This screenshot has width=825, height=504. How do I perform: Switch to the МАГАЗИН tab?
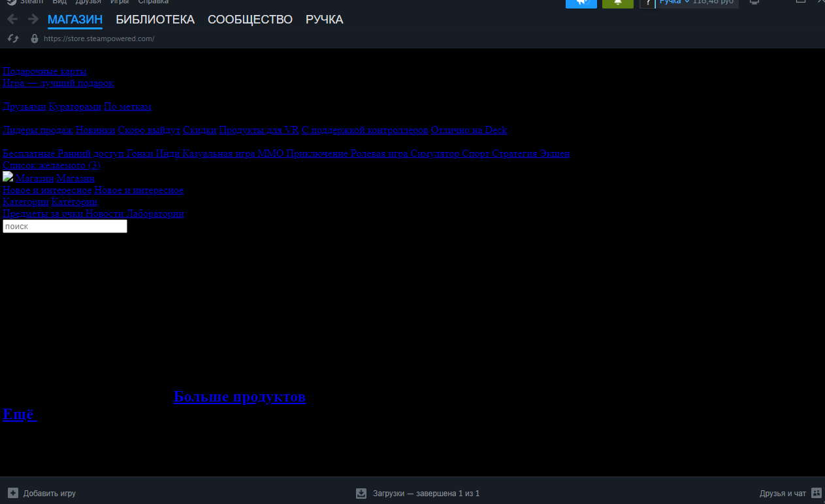click(x=75, y=20)
